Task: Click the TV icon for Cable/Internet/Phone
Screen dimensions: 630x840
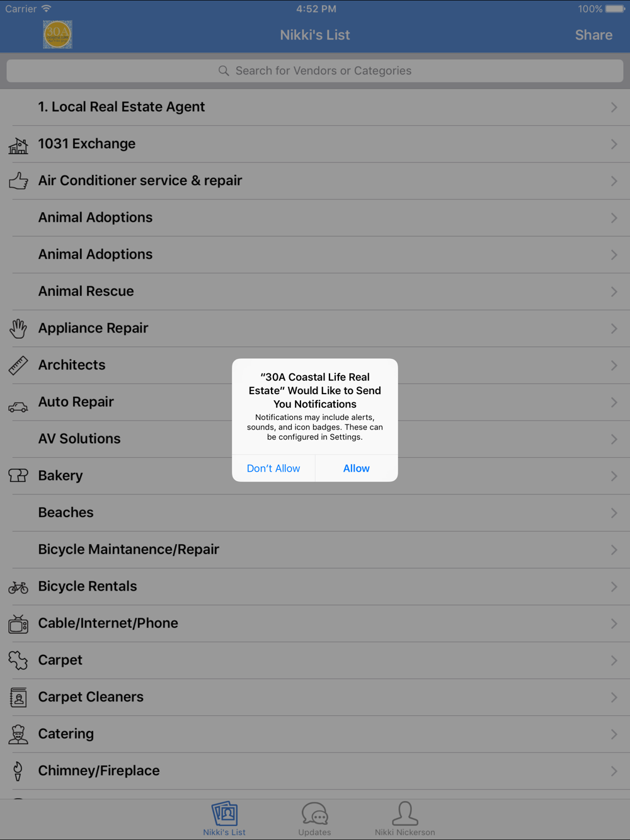Action: 18,624
